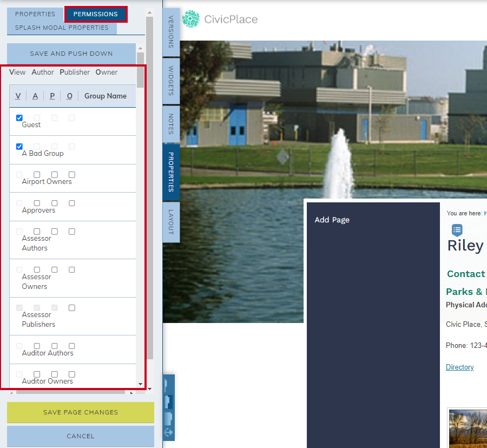Open the vertical Widgets tab
The image size is (487, 448).
coord(171,81)
